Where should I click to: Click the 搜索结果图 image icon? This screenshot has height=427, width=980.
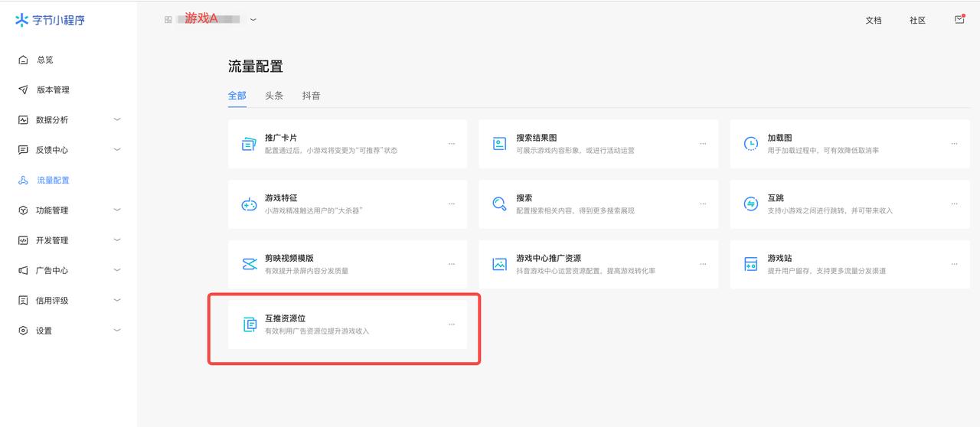coord(500,144)
